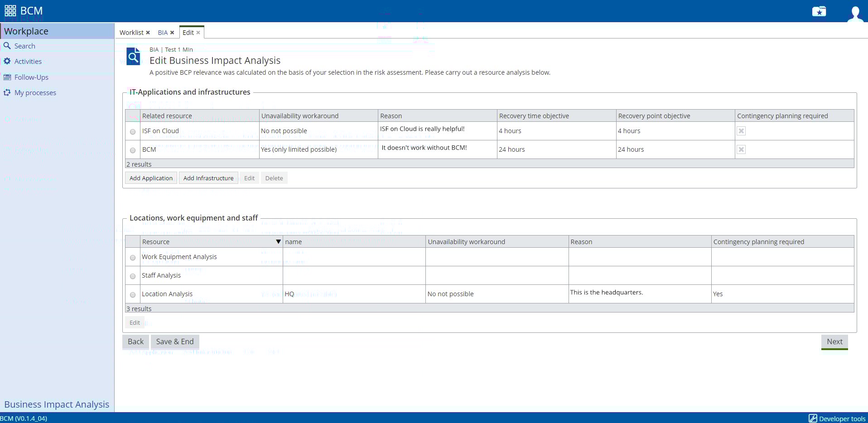Click the Recovery point objective column header
Viewport: 868px width, 423px height.
point(675,116)
